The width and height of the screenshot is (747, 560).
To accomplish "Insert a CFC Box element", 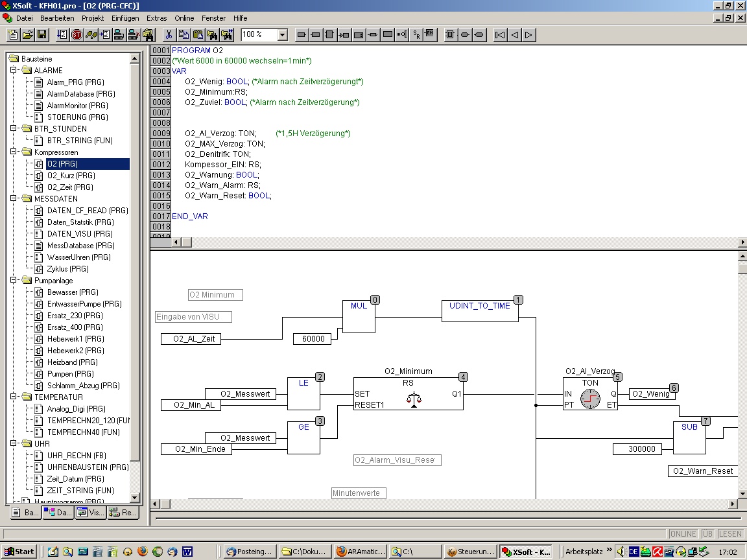I will click(329, 35).
